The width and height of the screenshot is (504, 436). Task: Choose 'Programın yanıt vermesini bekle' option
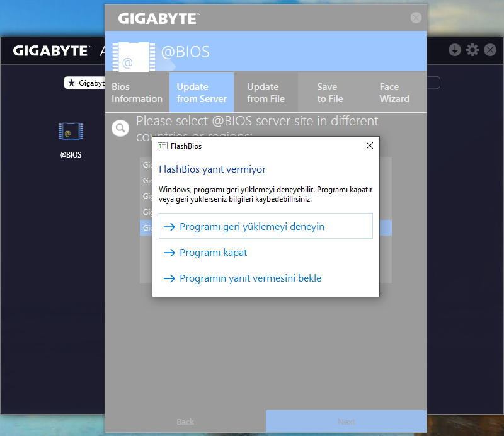(266, 278)
